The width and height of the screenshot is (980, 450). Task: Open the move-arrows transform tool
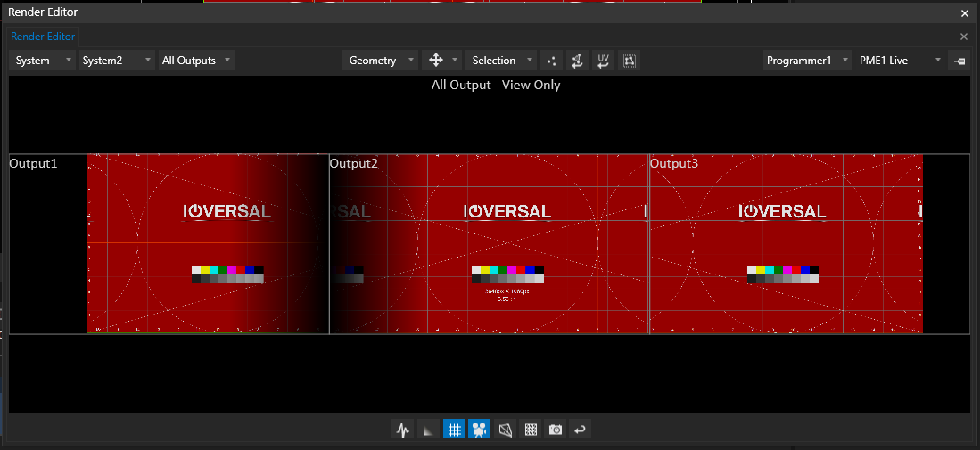[436, 61]
